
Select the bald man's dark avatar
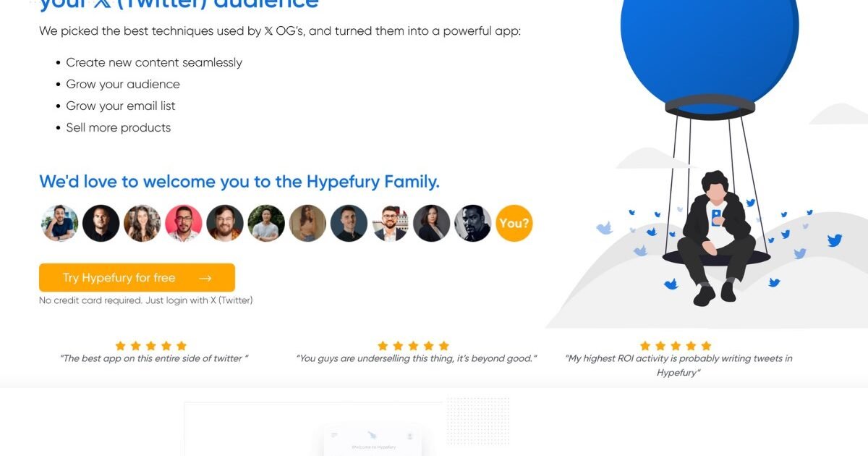coord(101,223)
